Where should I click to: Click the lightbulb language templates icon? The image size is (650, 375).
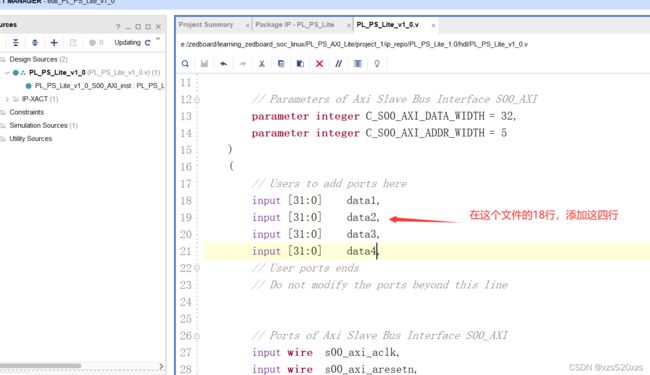click(x=377, y=64)
